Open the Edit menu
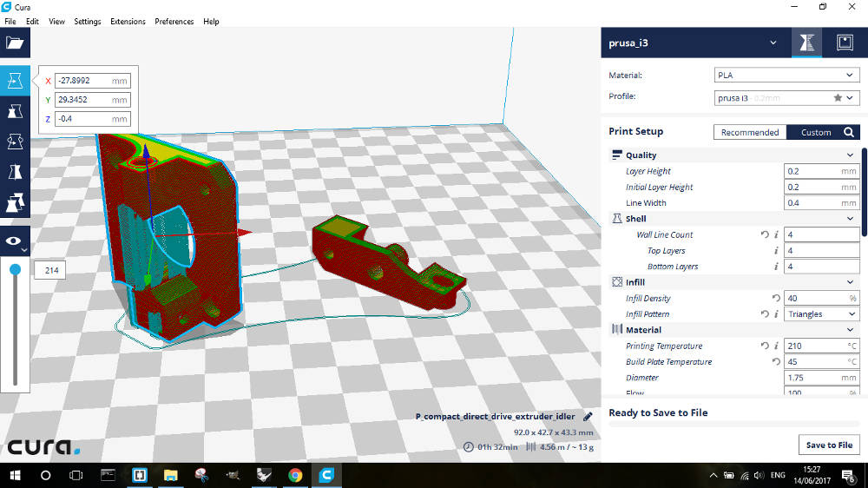 click(x=32, y=21)
